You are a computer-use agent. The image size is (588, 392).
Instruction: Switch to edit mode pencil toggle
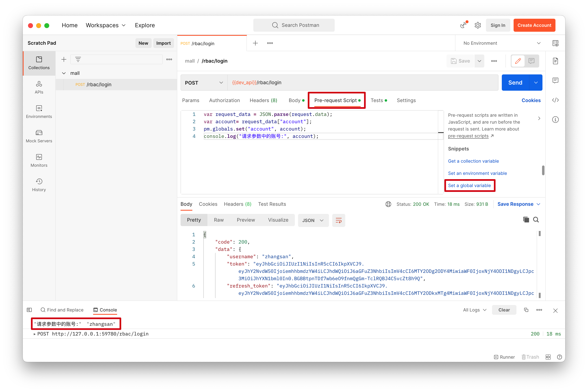pos(518,61)
